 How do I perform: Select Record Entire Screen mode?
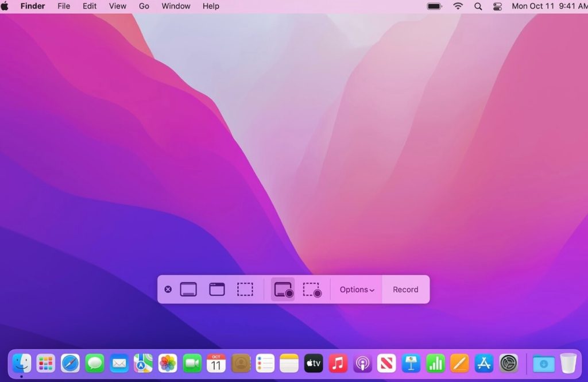pos(283,290)
